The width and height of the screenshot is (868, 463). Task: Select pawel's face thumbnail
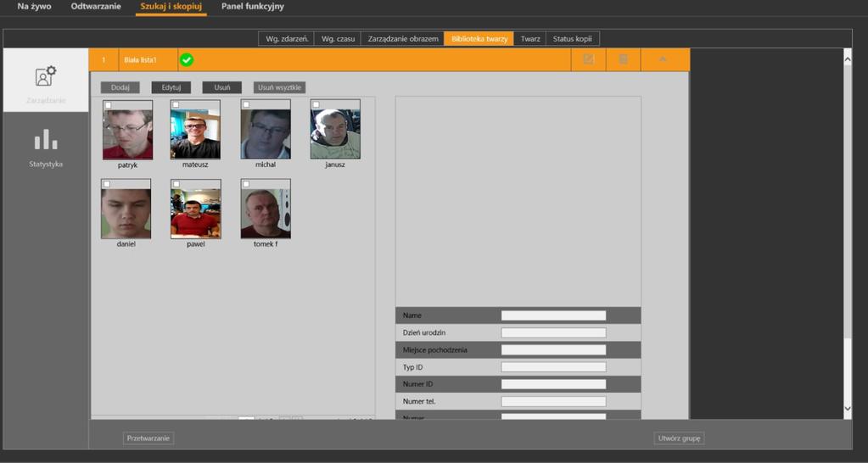[x=195, y=209]
